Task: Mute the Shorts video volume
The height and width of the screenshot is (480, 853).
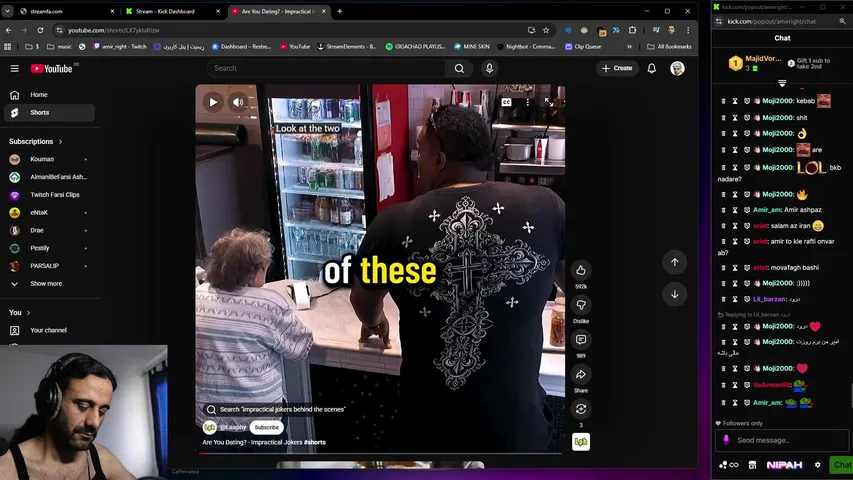Action: coord(238,102)
